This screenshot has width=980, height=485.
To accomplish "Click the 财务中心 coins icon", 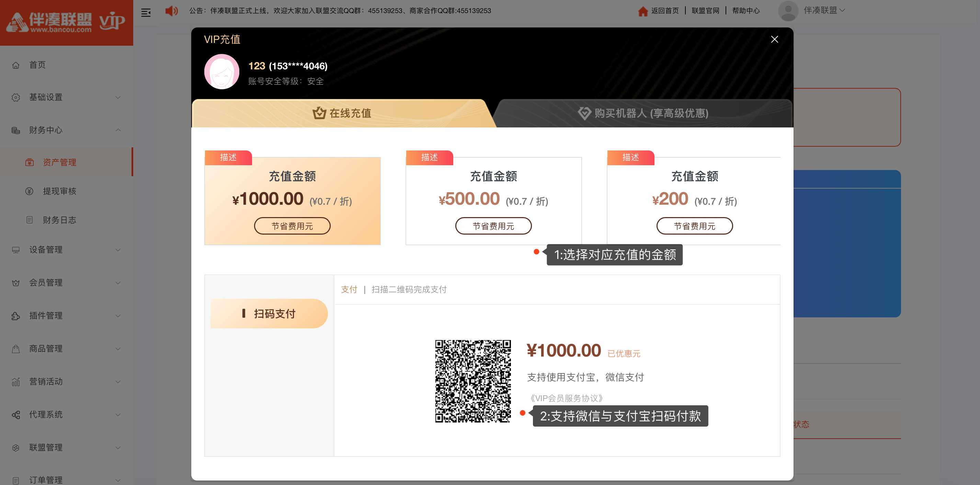I will 15,130.
